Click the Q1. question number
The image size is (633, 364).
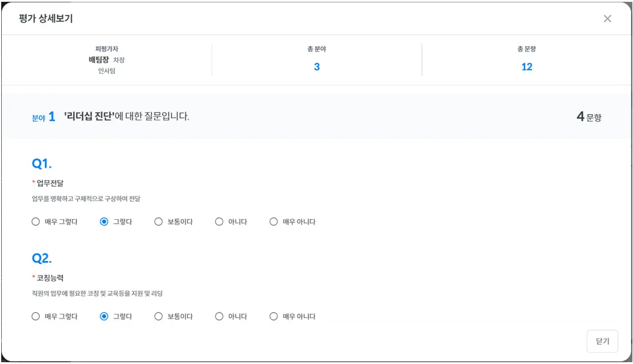(41, 163)
